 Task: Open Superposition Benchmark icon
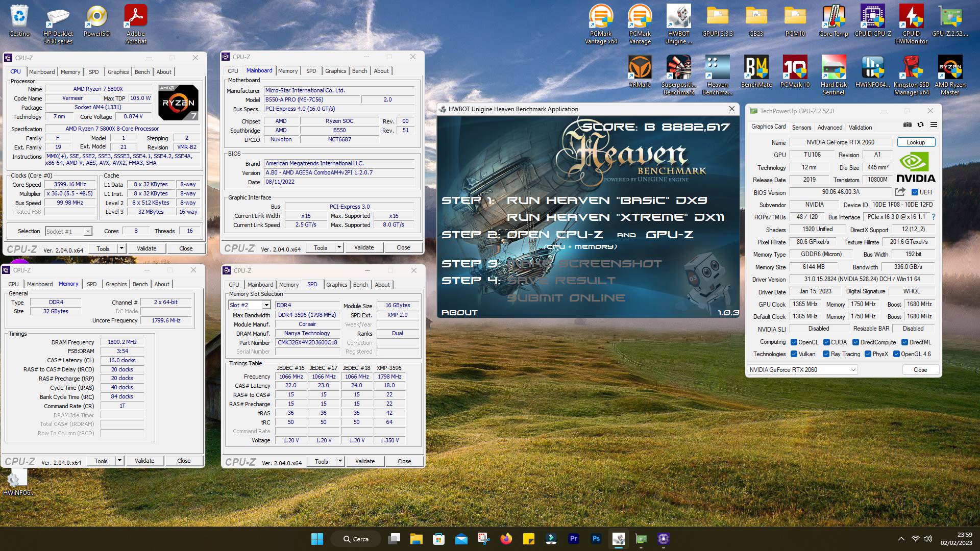coord(679,75)
